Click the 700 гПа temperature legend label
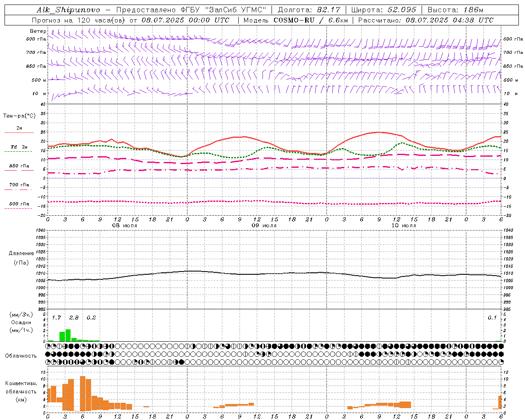525x420 pixels. (x=19, y=185)
